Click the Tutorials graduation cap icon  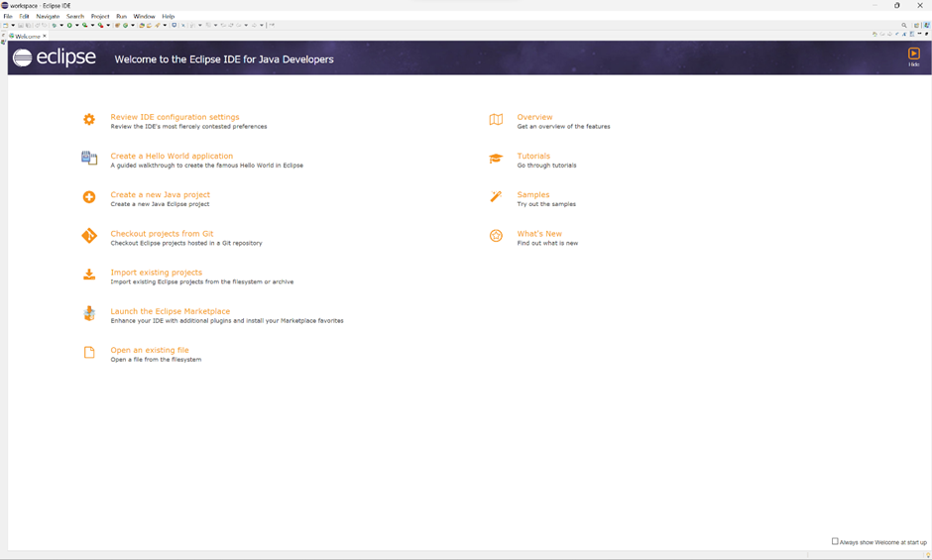coord(496,159)
